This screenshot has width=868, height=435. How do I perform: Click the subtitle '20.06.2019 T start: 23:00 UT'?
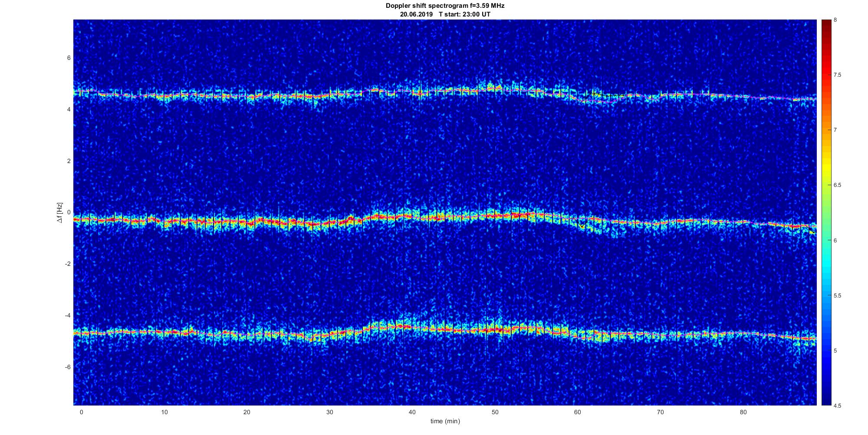(x=445, y=14)
